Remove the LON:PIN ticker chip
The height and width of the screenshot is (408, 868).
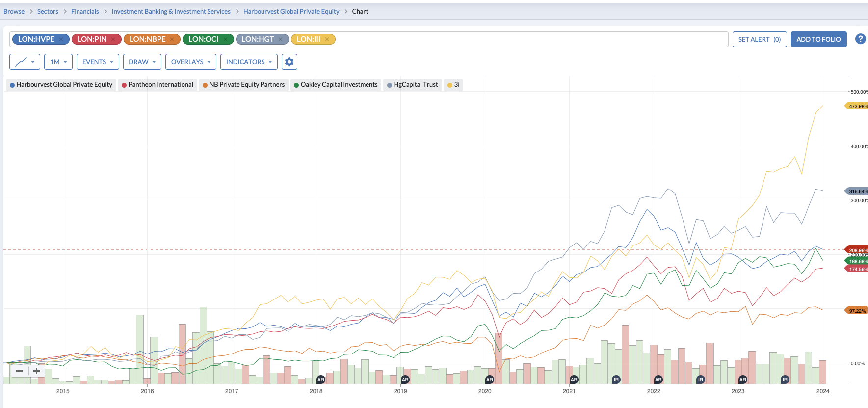pos(113,39)
